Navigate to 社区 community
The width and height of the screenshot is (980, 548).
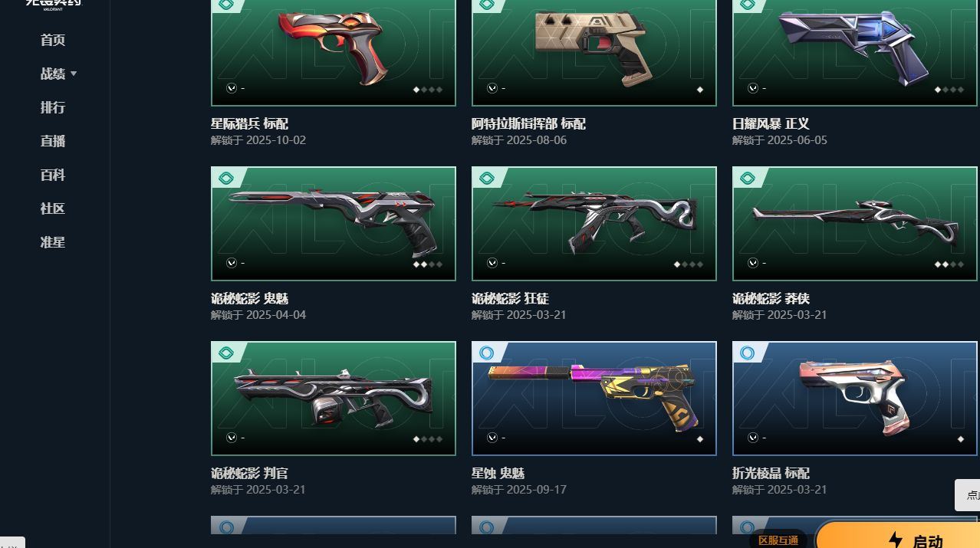click(x=53, y=208)
